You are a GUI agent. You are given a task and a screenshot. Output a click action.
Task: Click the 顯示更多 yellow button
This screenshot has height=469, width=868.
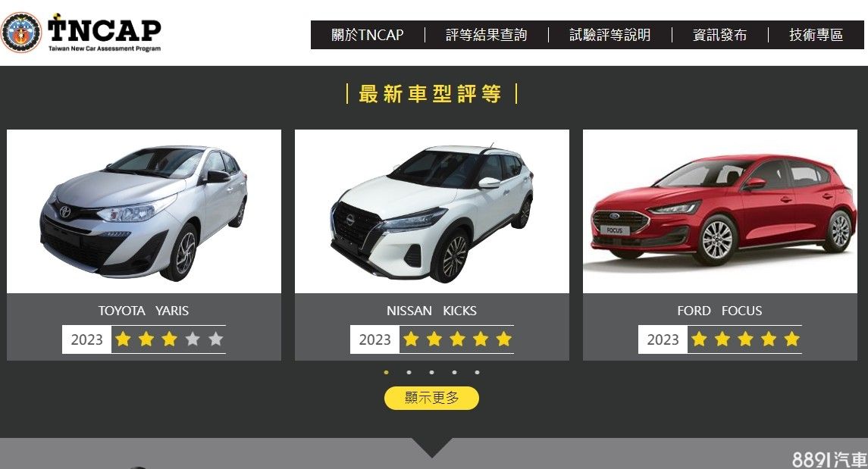(x=432, y=398)
